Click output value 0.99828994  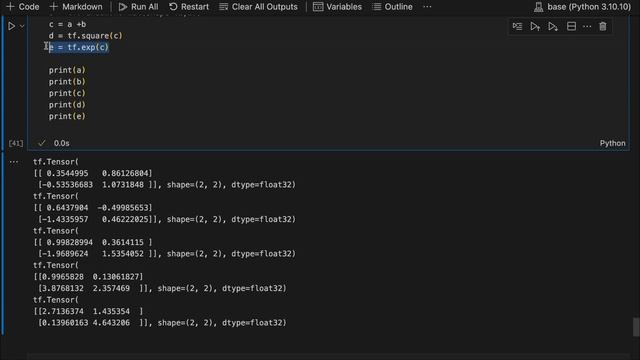tap(69, 242)
